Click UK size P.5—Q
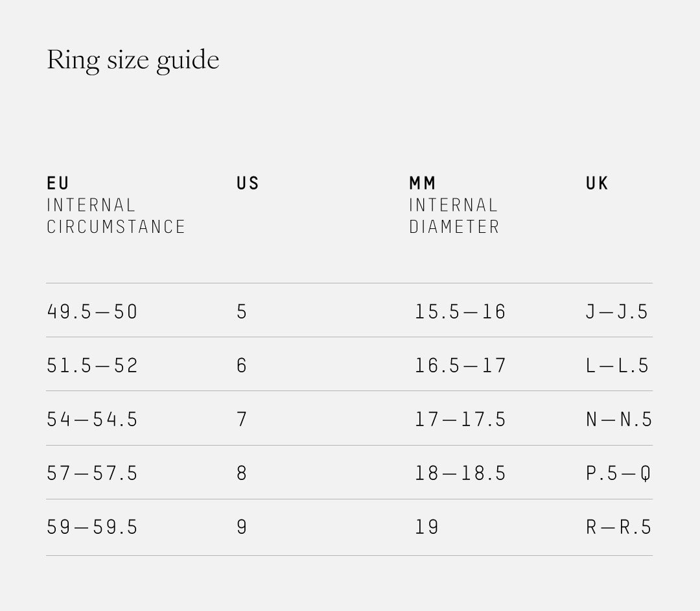The height and width of the screenshot is (611, 700). (x=618, y=473)
